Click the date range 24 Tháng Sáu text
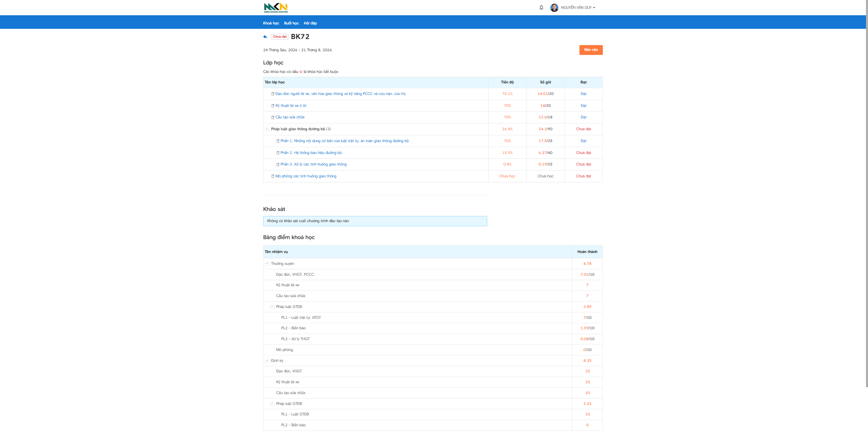Screen dimensions: 868x431 [x=297, y=50]
